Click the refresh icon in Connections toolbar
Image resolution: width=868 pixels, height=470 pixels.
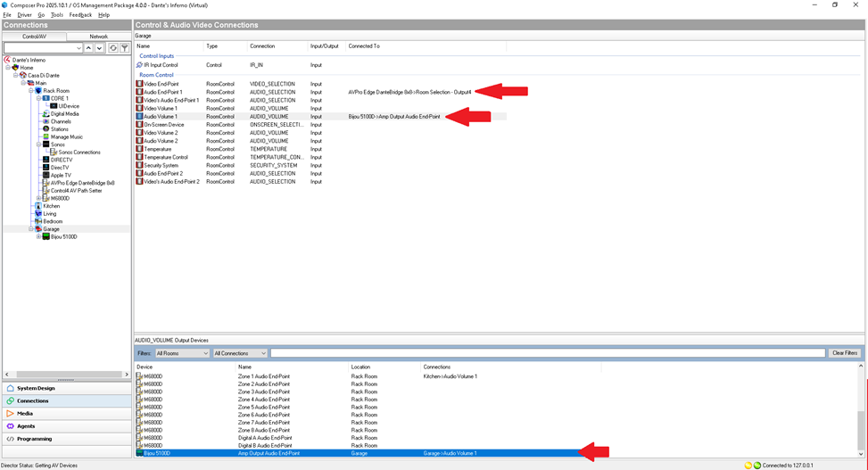[113, 48]
